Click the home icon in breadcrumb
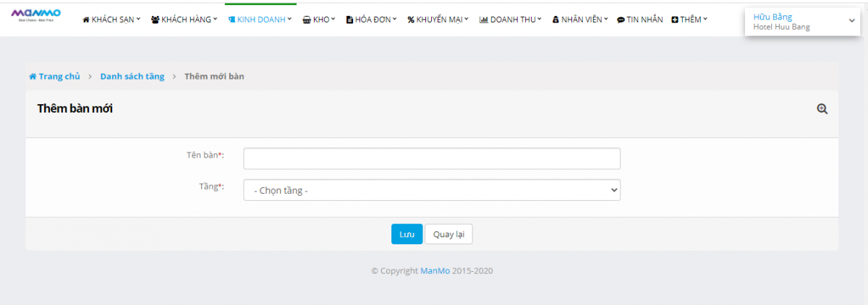 coord(33,77)
